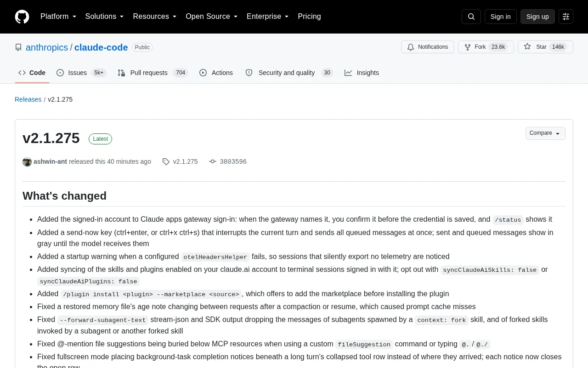Go back to Releases breadcrumb
Screen dimensions: 588x368
28,99
